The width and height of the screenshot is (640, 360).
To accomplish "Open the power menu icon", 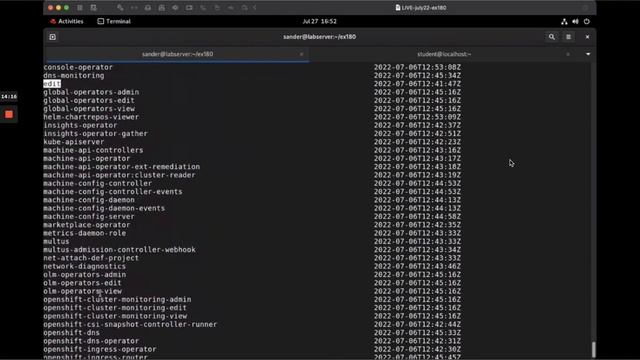I will [x=587, y=21].
